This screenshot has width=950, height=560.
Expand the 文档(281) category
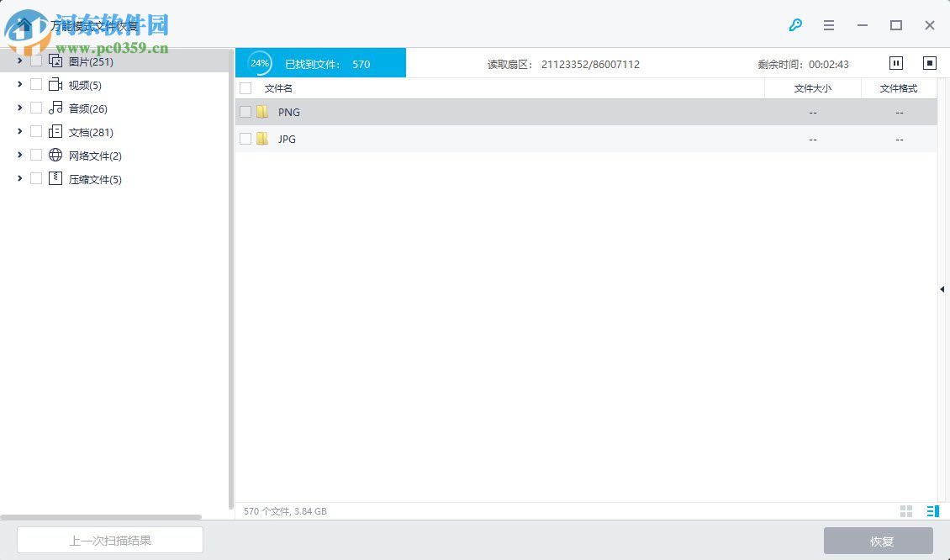click(x=18, y=131)
